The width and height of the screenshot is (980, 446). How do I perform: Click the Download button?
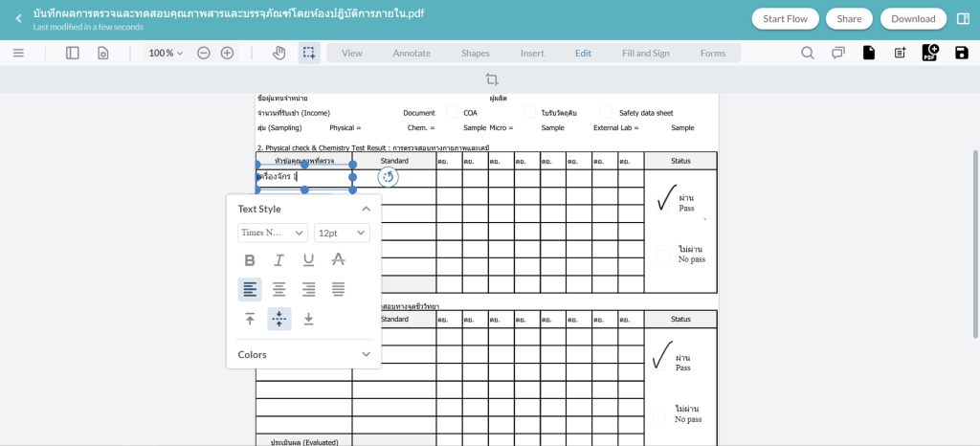click(x=913, y=18)
